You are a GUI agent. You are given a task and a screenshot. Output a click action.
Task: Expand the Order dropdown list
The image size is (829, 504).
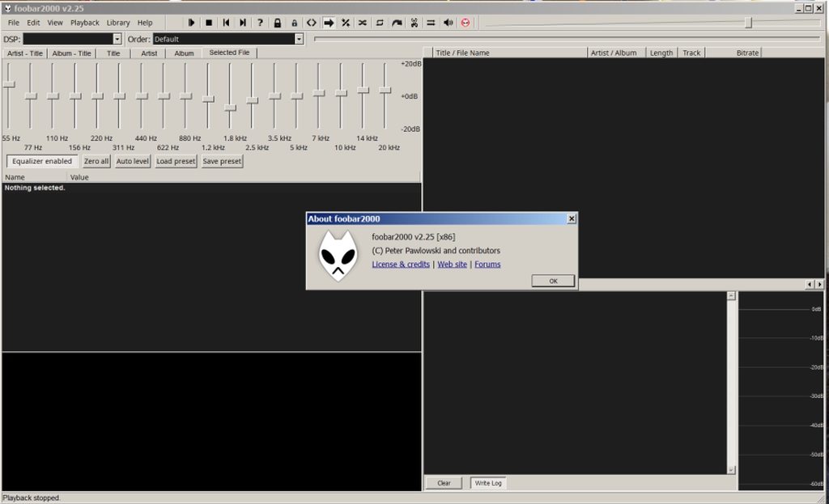[299, 39]
